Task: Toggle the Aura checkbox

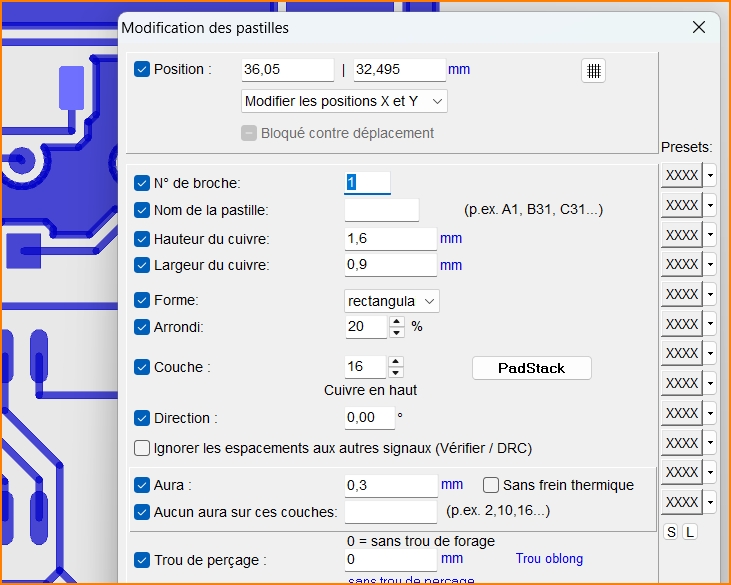Action: [x=142, y=485]
